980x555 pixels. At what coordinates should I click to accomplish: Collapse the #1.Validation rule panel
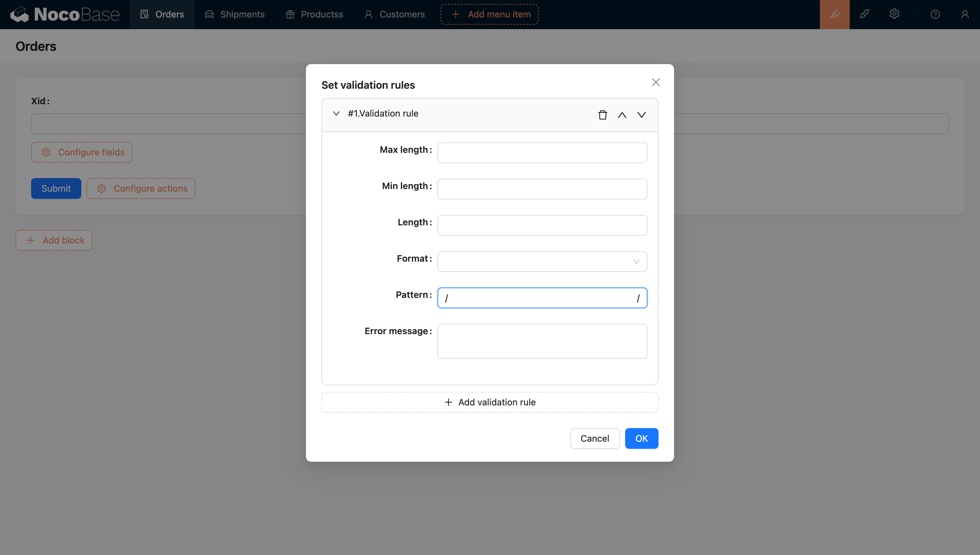(336, 114)
